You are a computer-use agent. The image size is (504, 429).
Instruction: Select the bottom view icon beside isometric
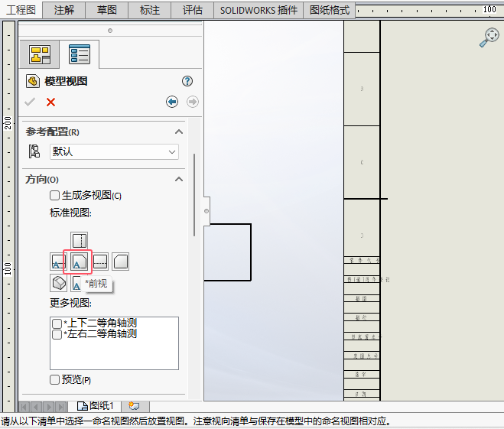(76, 283)
